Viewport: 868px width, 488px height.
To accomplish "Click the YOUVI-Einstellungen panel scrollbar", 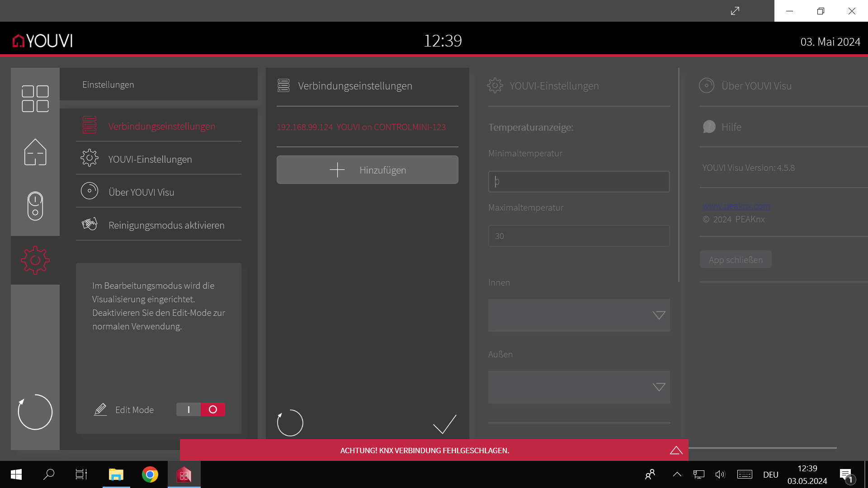I will (x=679, y=175).
